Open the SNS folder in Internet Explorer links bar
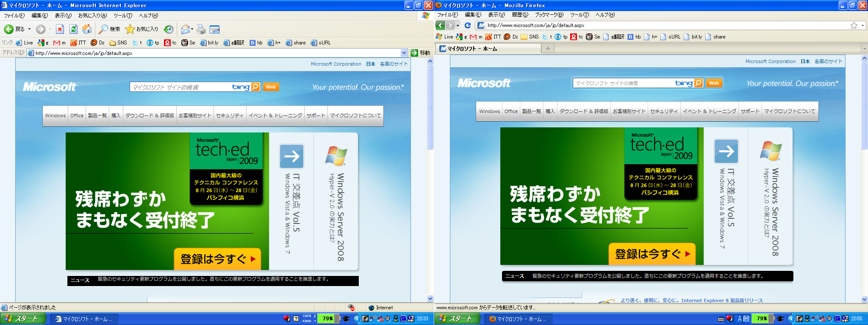This screenshot has width=868, height=325. coord(118,43)
